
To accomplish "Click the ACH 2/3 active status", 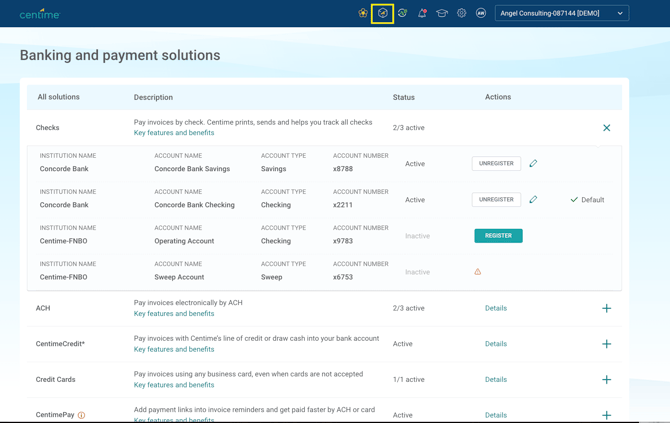I will click(408, 308).
